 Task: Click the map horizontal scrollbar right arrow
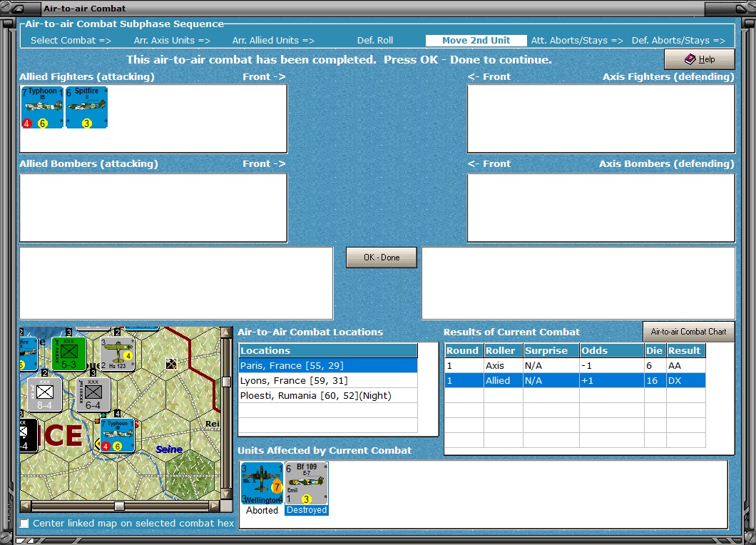(x=214, y=506)
